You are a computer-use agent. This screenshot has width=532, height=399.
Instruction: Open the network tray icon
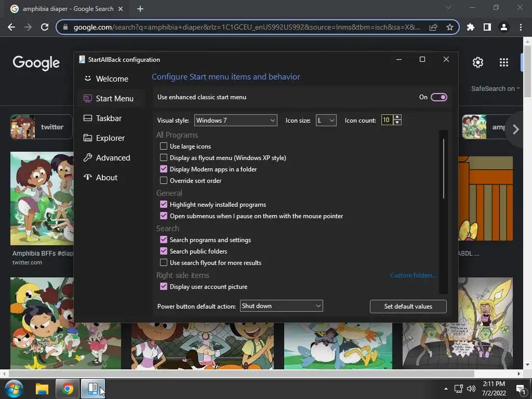[x=459, y=389]
